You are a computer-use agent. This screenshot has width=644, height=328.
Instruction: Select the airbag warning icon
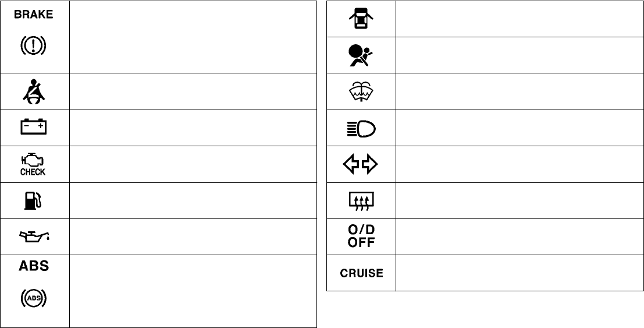click(x=361, y=55)
